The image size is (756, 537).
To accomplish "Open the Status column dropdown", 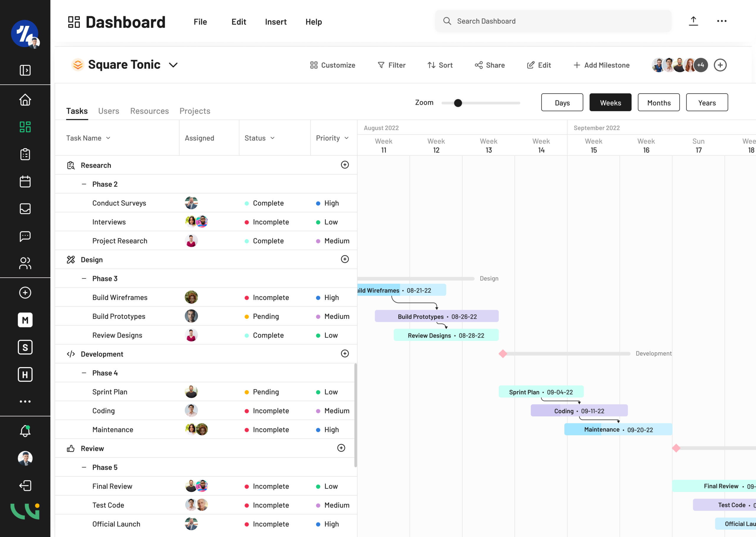I will pos(272,138).
